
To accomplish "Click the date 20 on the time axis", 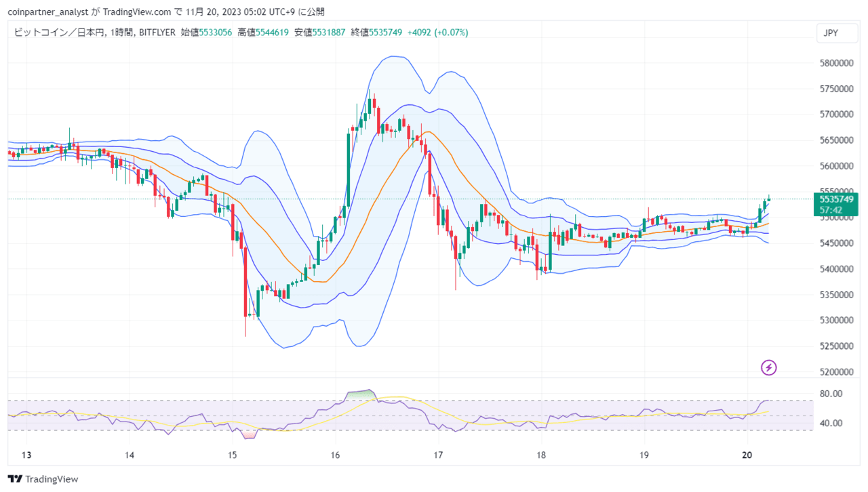I will pyautogui.click(x=747, y=457).
